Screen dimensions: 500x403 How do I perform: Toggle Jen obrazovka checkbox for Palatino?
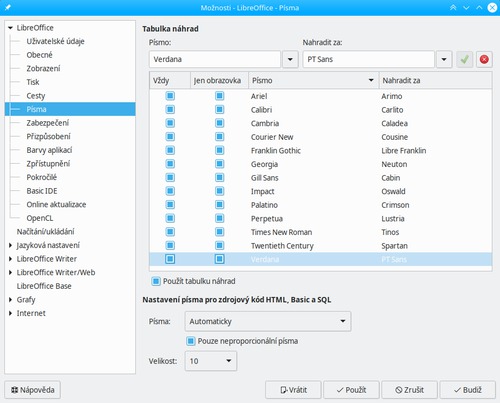pos(219,205)
